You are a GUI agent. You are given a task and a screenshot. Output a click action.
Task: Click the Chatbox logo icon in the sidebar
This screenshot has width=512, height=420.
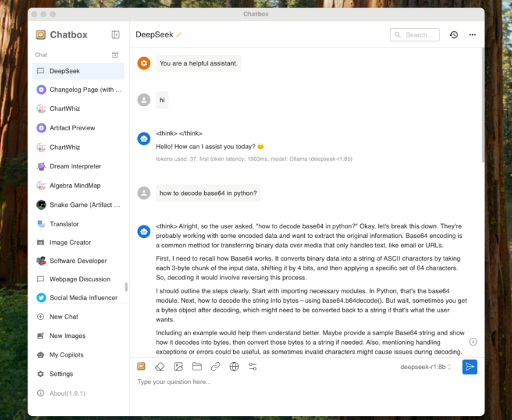pyautogui.click(x=41, y=34)
